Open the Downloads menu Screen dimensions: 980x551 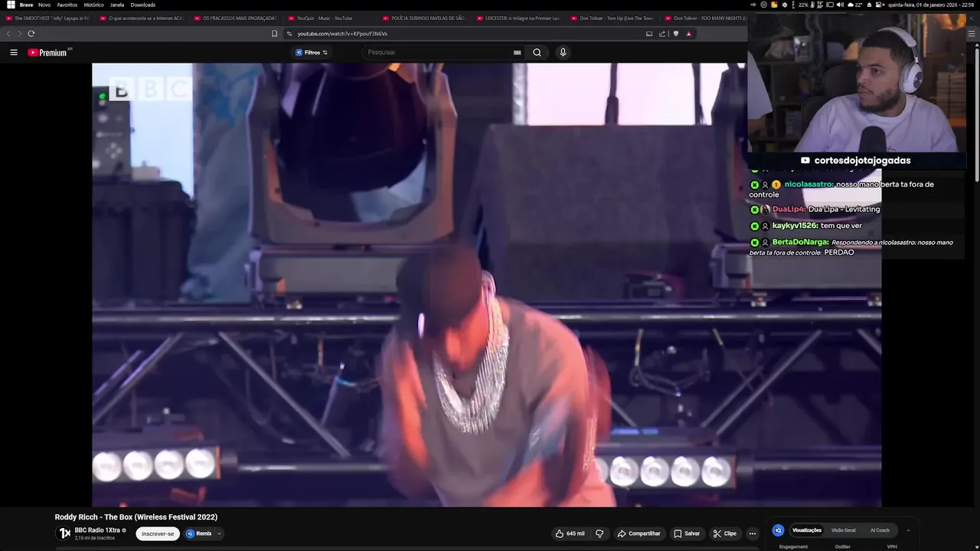click(x=143, y=5)
